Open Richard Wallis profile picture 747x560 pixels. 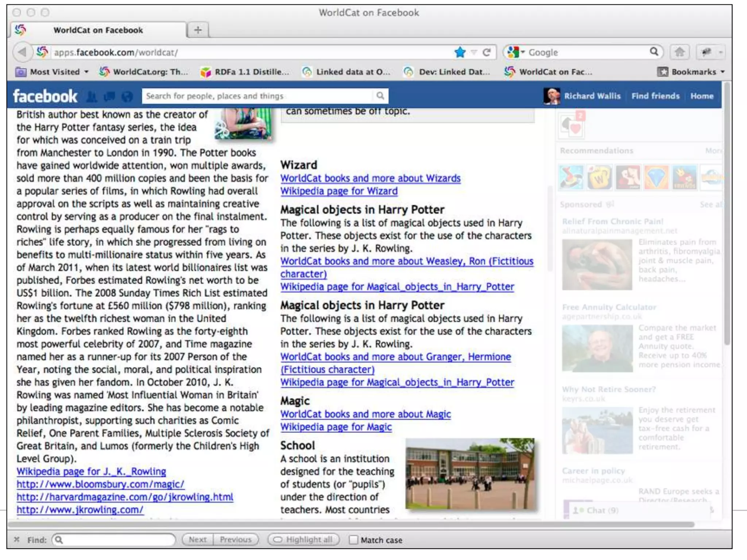(551, 96)
